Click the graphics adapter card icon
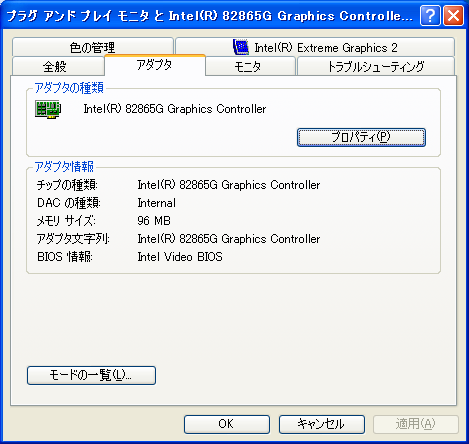The height and width of the screenshot is (444, 469). click(x=48, y=109)
